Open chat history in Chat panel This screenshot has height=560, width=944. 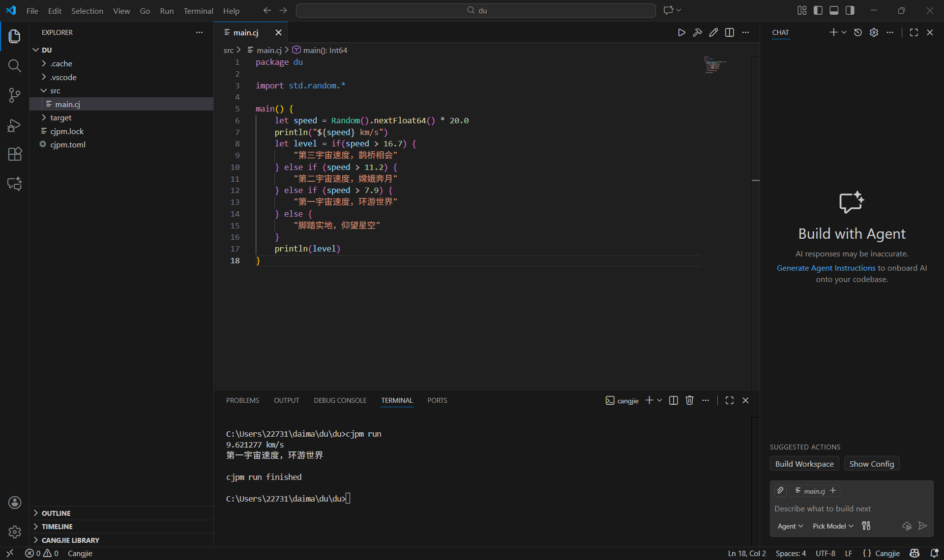[858, 32]
